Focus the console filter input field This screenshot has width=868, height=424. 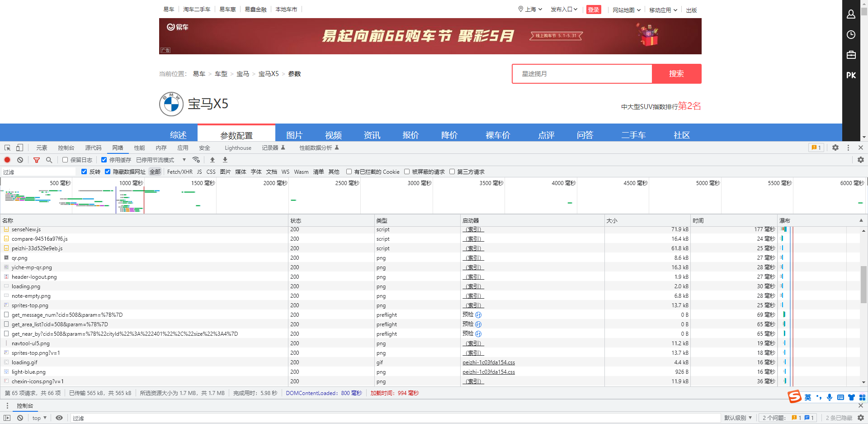click(x=395, y=418)
